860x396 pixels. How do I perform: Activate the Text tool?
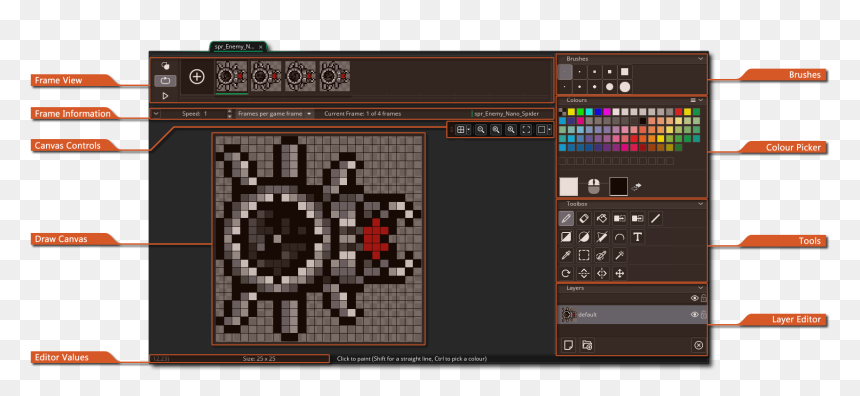(637, 237)
